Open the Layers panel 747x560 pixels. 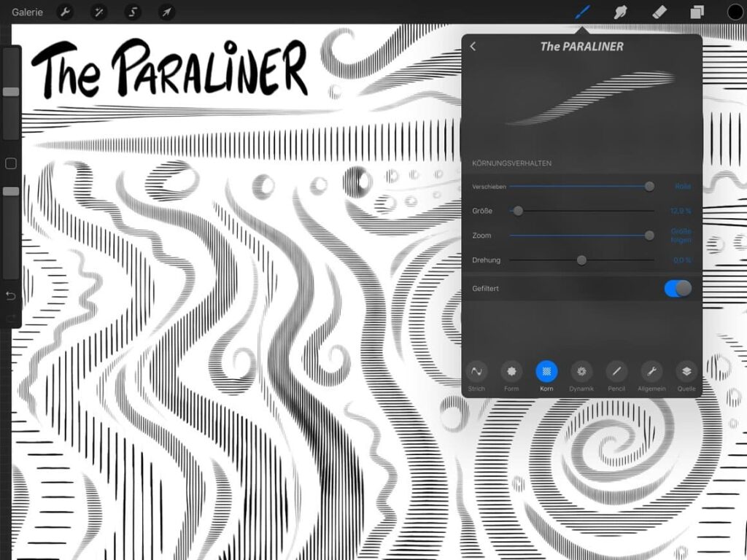(x=697, y=12)
